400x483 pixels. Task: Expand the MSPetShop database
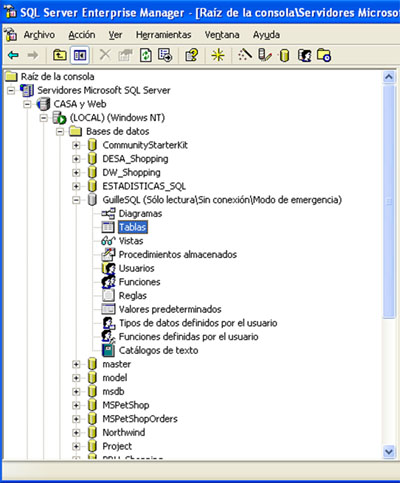point(76,405)
